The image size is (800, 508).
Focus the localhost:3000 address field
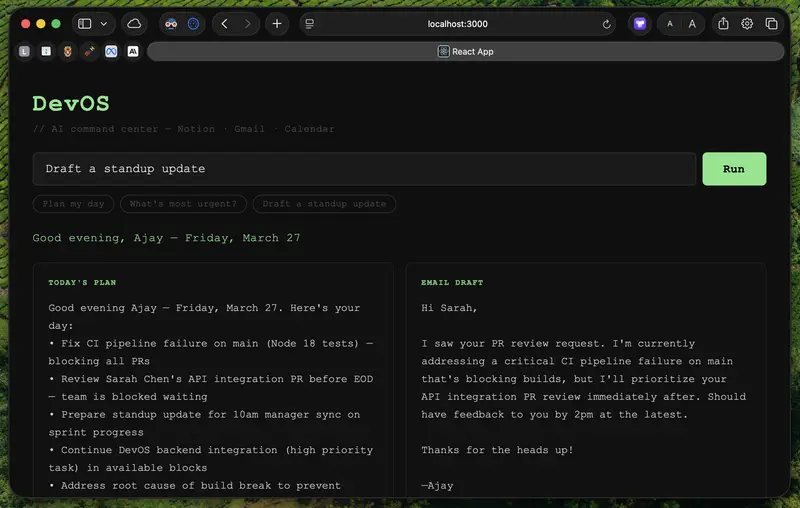coord(458,24)
